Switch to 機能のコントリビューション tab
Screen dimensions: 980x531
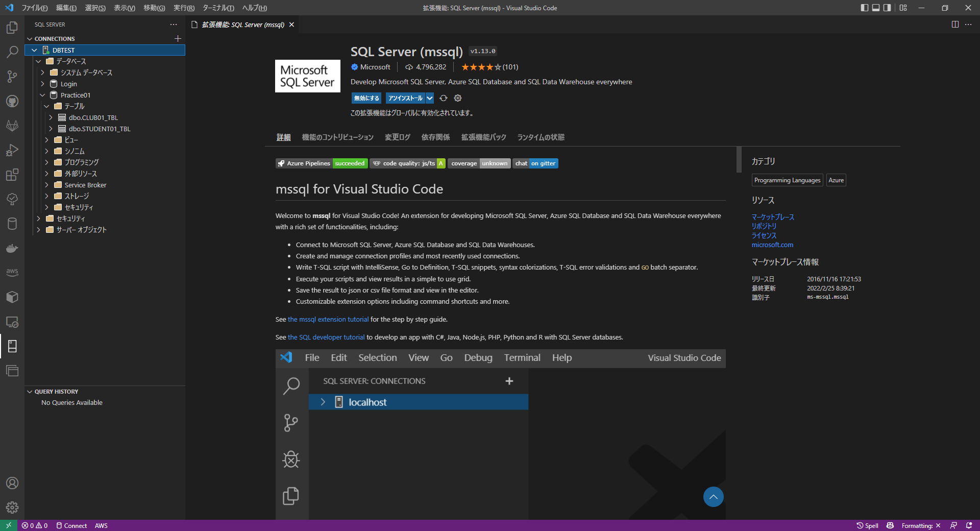[338, 137]
